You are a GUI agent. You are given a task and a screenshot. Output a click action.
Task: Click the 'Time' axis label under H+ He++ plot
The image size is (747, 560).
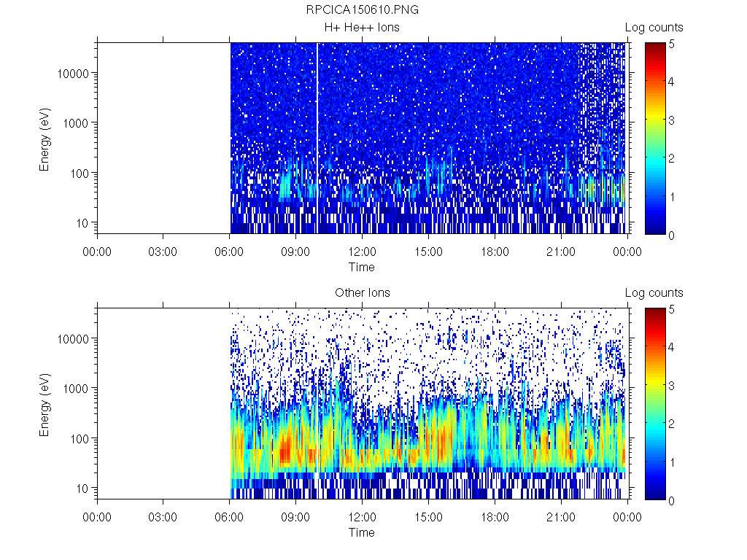tap(362, 267)
